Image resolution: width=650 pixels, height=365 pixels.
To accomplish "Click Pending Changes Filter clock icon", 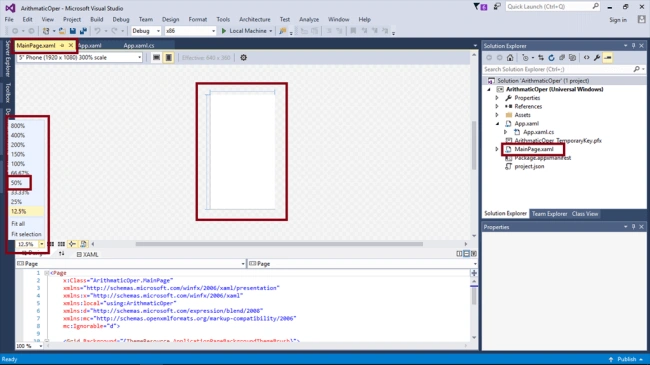I will point(525,58).
